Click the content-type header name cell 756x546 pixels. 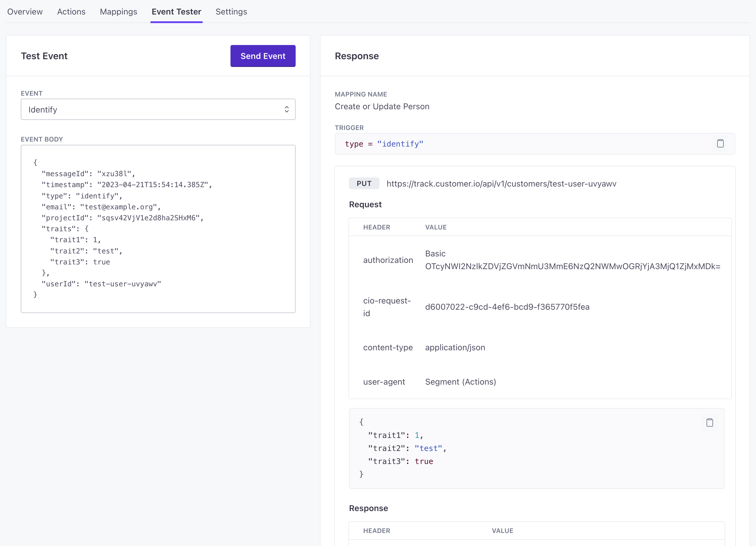click(x=388, y=347)
